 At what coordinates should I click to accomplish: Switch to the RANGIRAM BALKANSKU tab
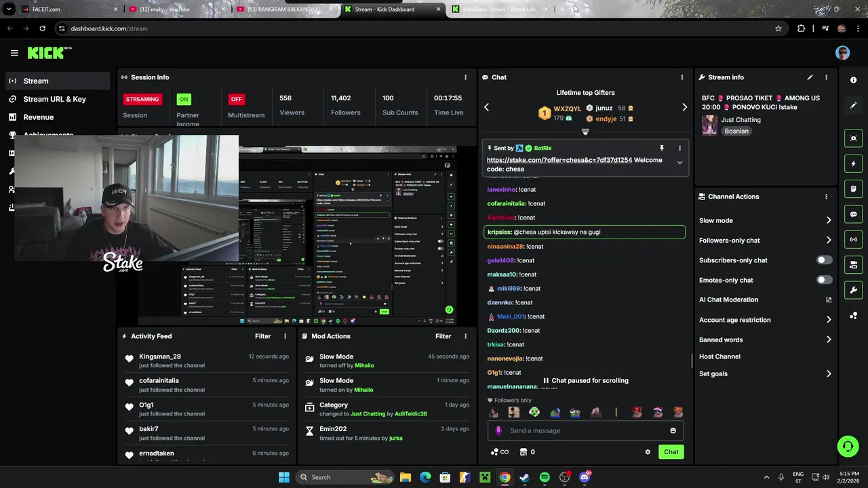click(285, 9)
